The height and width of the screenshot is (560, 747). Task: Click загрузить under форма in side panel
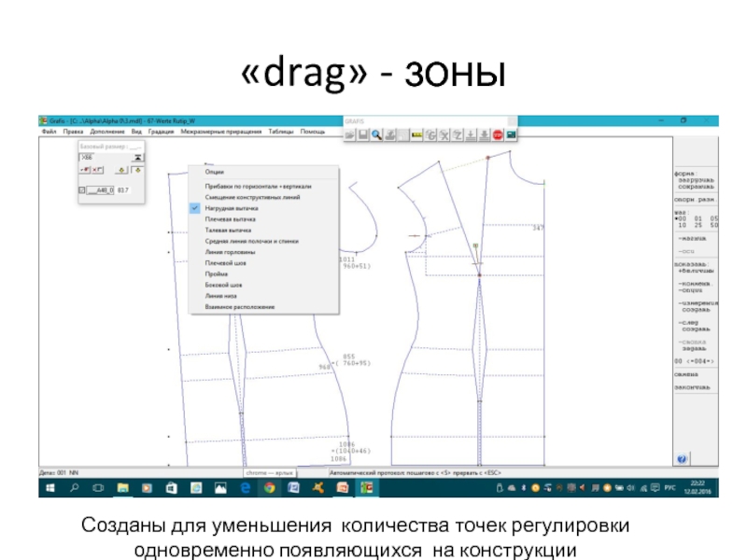[x=697, y=181]
